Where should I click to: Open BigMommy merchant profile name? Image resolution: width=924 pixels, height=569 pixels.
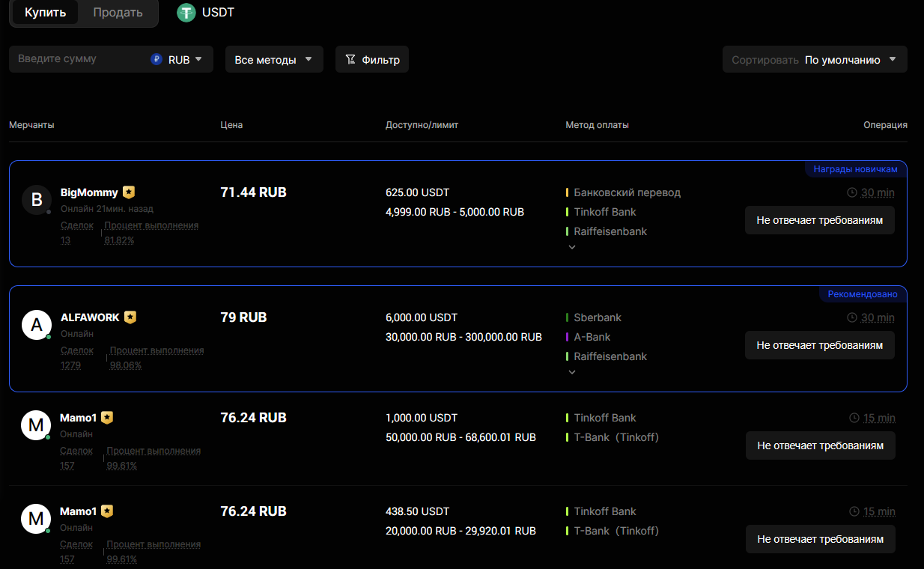point(89,192)
